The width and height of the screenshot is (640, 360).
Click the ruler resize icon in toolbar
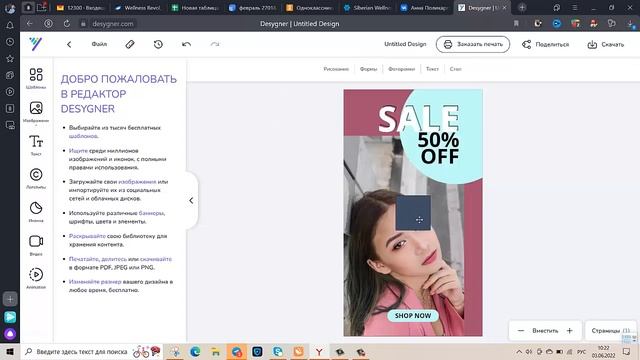coord(130,44)
